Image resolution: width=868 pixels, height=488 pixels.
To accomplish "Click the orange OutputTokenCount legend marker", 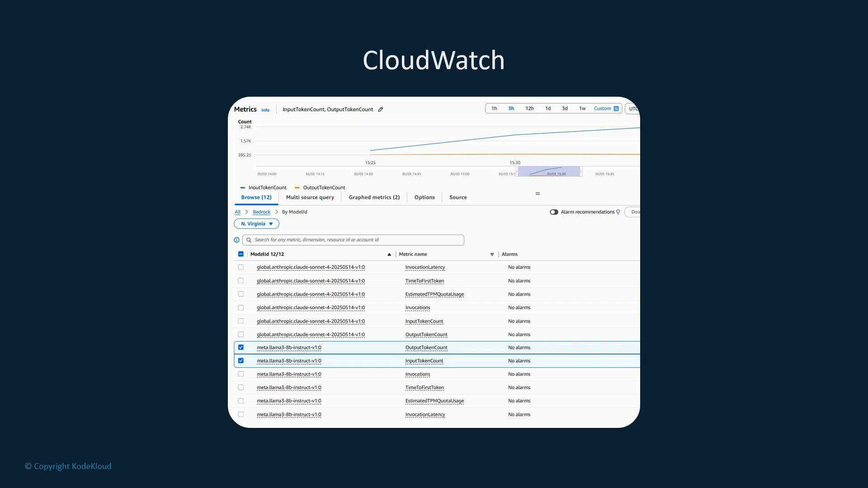I will [297, 188].
